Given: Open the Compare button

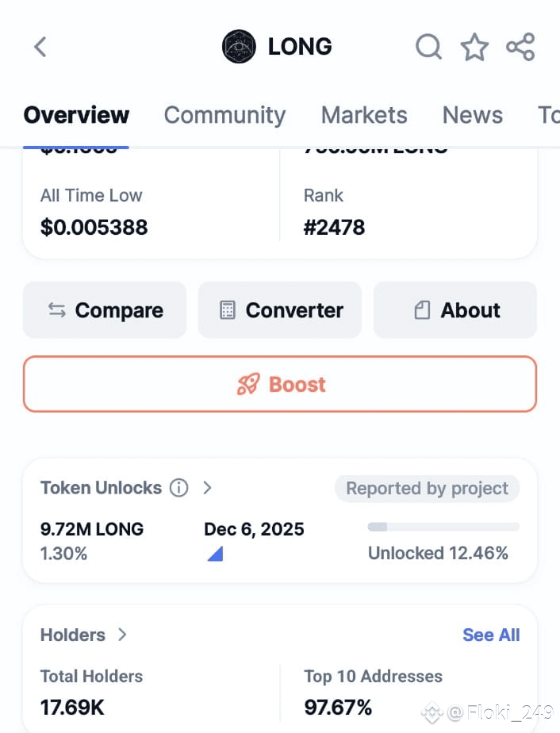Looking at the screenshot, I should [x=105, y=310].
